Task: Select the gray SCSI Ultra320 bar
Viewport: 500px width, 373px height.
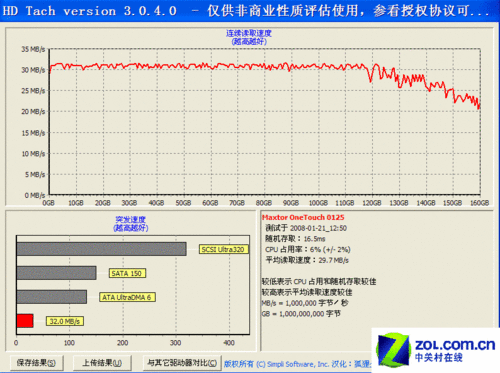Action: click(x=101, y=249)
